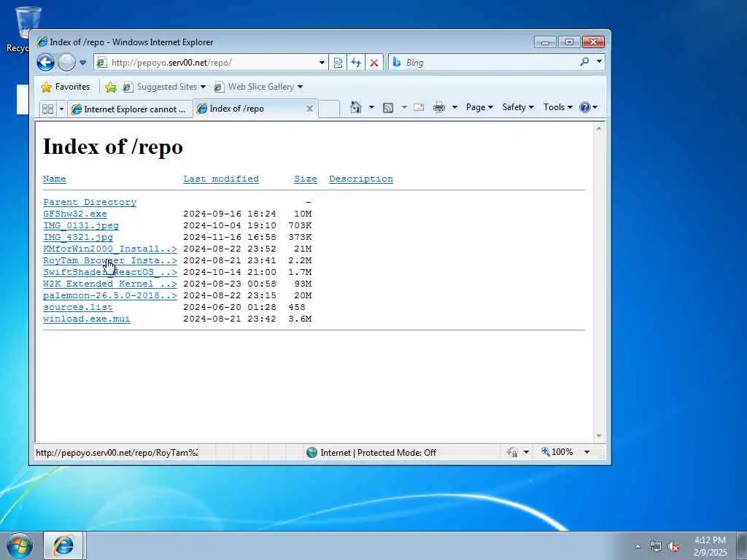Screen dimensions: 747x560
Task: Sort listing by the Size column
Action: click(306, 179)
